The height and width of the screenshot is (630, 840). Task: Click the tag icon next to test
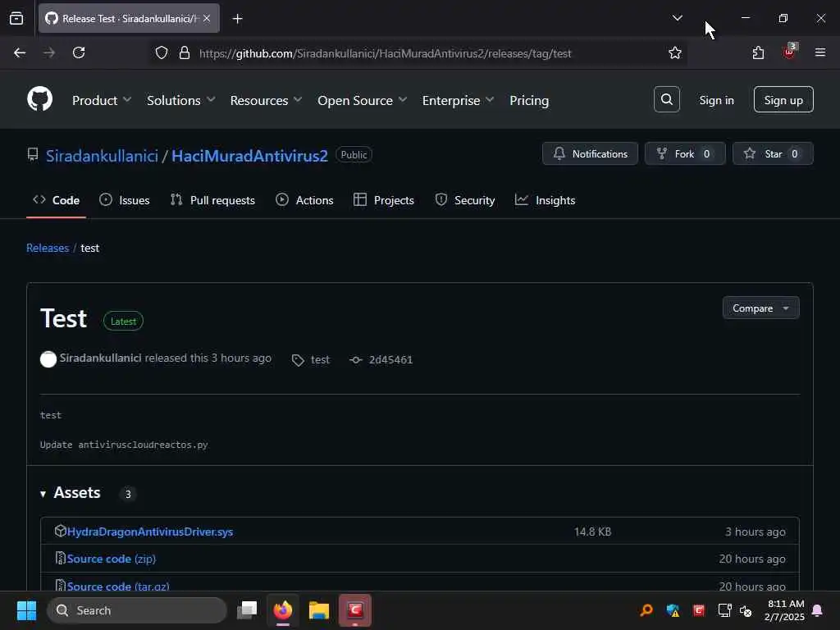[298, 360]
